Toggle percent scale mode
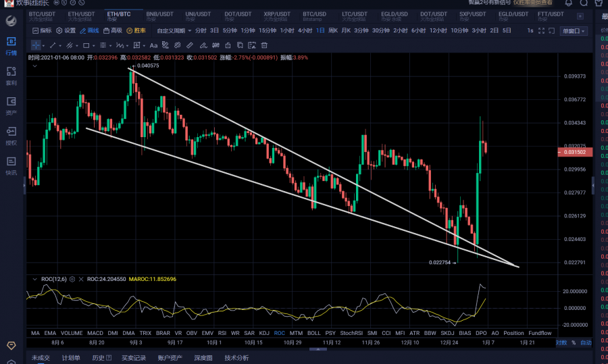This screenshot has height=364, width=608. (574, 342)
